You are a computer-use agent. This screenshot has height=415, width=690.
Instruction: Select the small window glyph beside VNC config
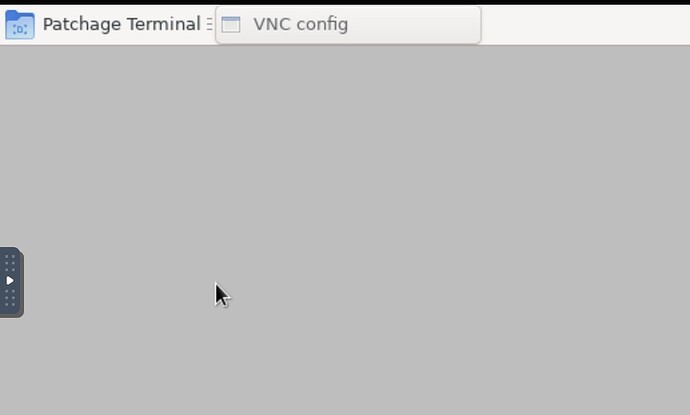pyautogui.click(x=231, y=25)
